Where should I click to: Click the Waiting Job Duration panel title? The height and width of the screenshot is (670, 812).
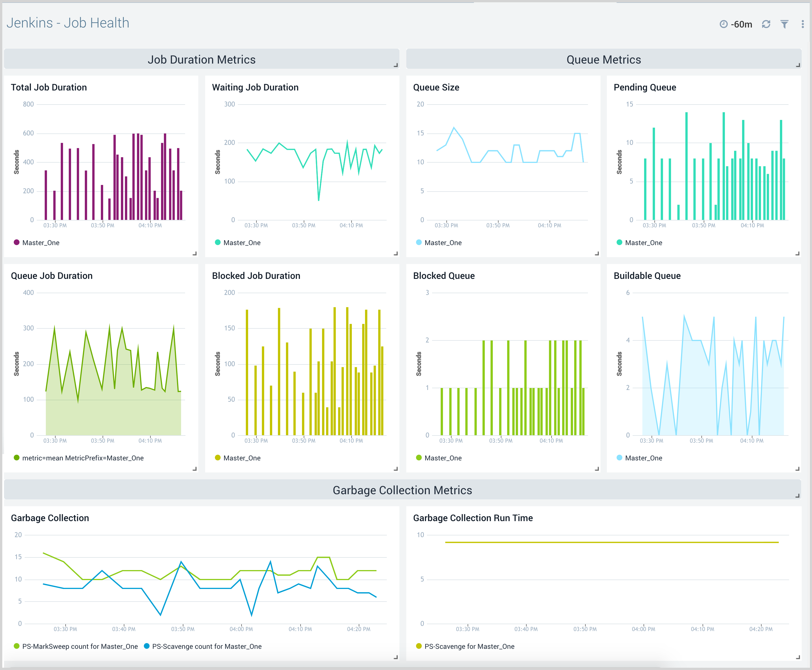point(255,87)
